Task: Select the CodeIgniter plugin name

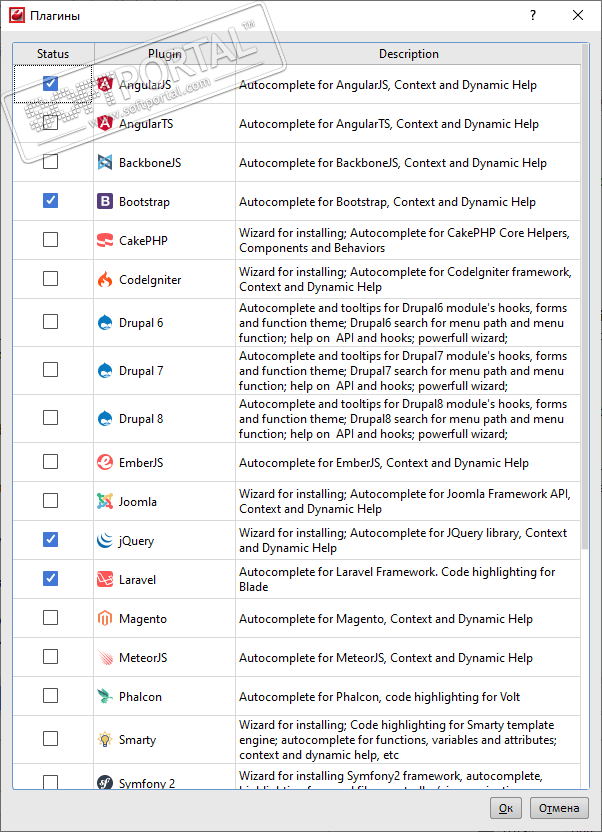Action: (150, 280)
